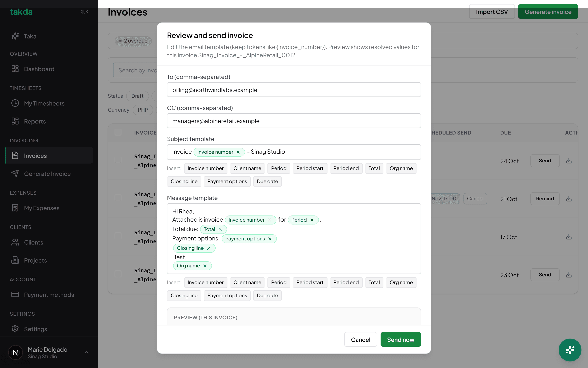This screenshot has height=368, width=588.
Task: Insert Due date into message template
Action: click(267, 295)
